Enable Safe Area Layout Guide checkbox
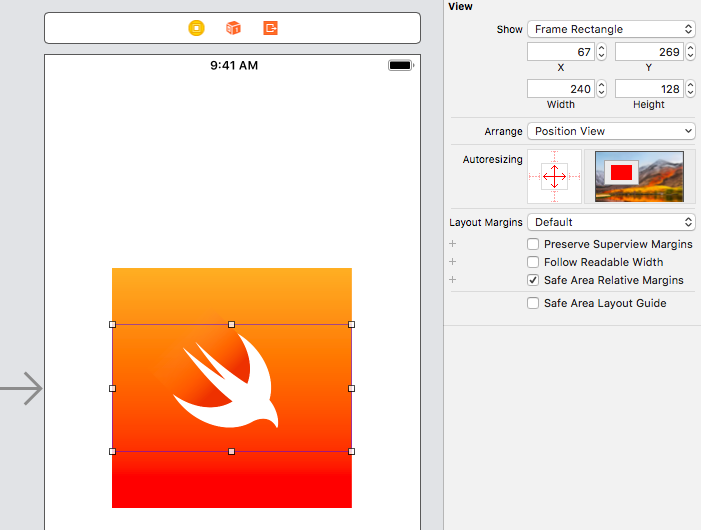The height and width of the screenshot is (530, 701). (533, 303)
